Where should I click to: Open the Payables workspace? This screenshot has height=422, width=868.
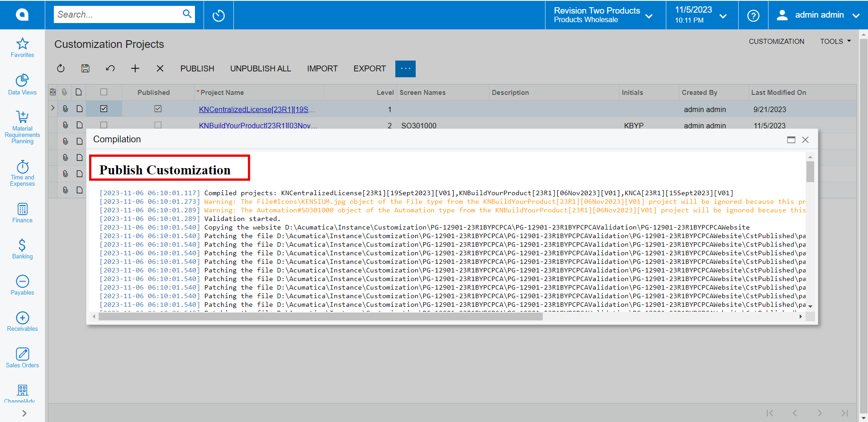tap(22, 285)
